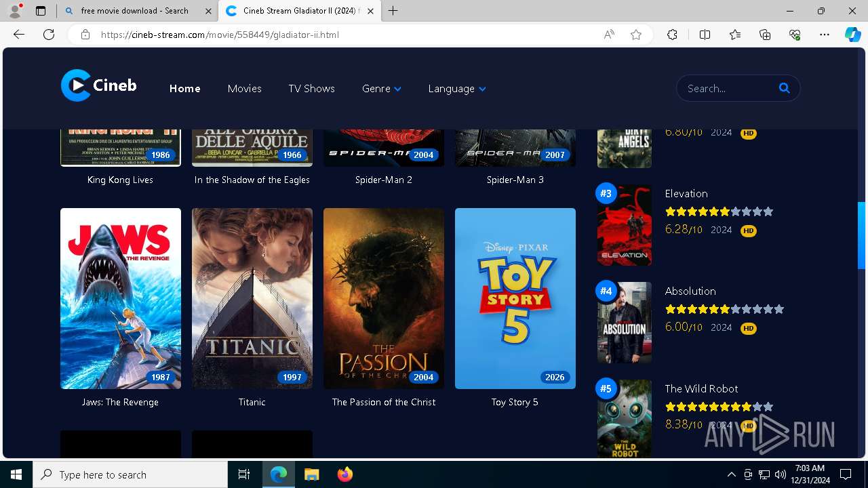The height and width of the screenshot is (488, 868).
Task: Open the browser profile icon
Action: click(x=14, y=11)
